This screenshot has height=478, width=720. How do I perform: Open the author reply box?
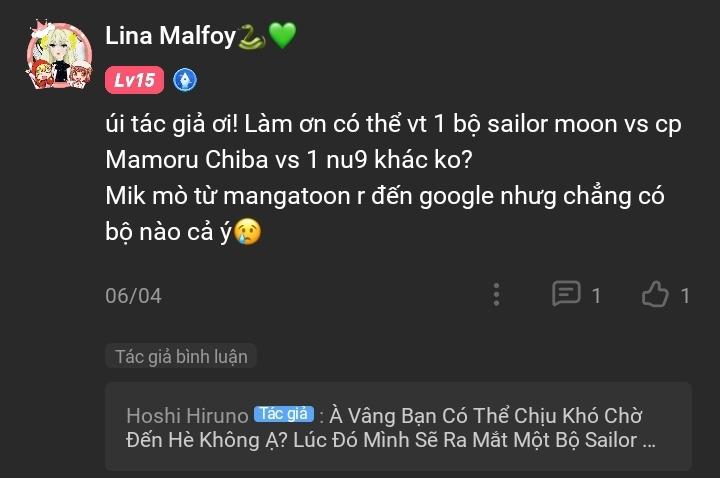(x=398, y=427)
